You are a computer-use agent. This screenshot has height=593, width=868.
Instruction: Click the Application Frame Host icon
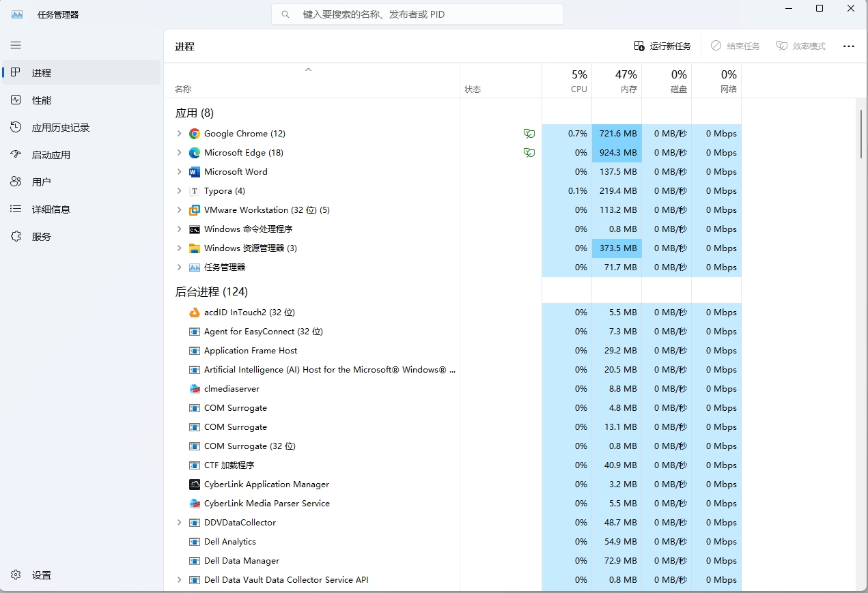pos(195,351)
